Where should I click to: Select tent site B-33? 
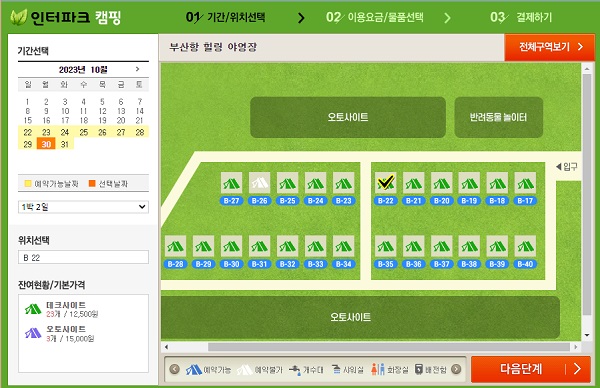[x=315, y=246]
